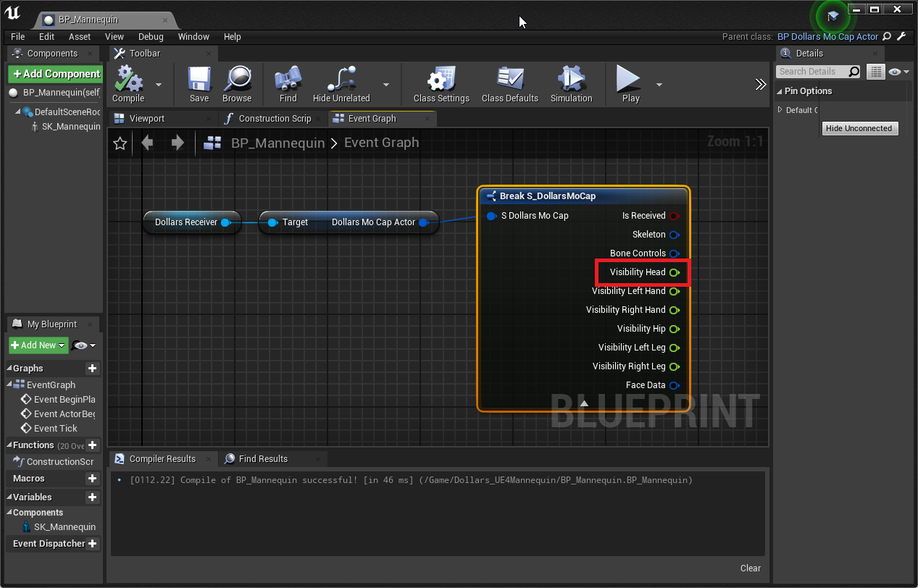Click the Hide Unconnected button
This screenshot has width=918, height=588.
[860, 128]
